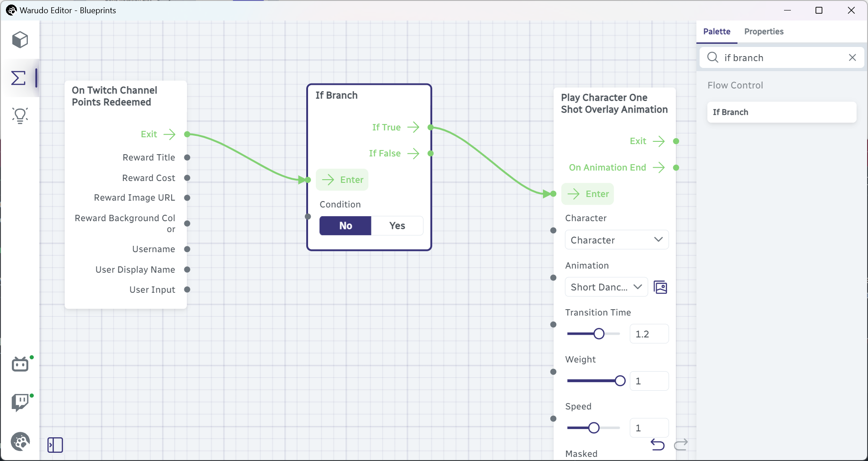Click the Weight input port
Viewport: 868px width, 461px height.
coord(553,372)
